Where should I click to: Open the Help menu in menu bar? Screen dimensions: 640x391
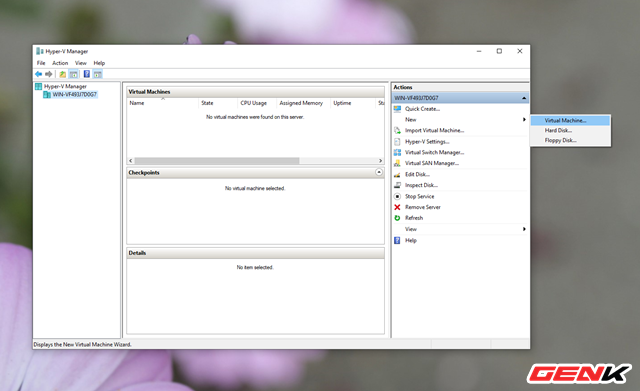click(x=99, y=63)
